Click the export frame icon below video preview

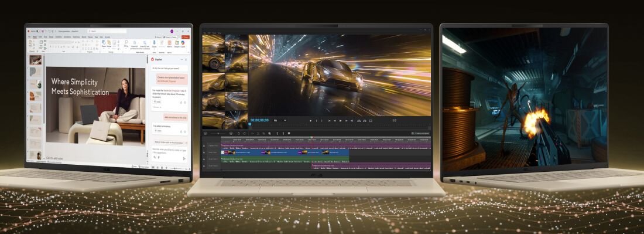371,120
